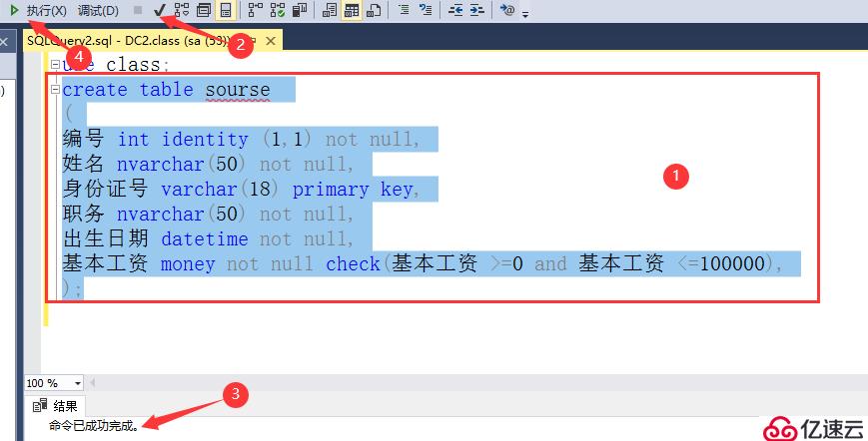Open the 100 % zoom dropdown
The width and height of the screenshot is (868, 441).
(x=78, y=383)
